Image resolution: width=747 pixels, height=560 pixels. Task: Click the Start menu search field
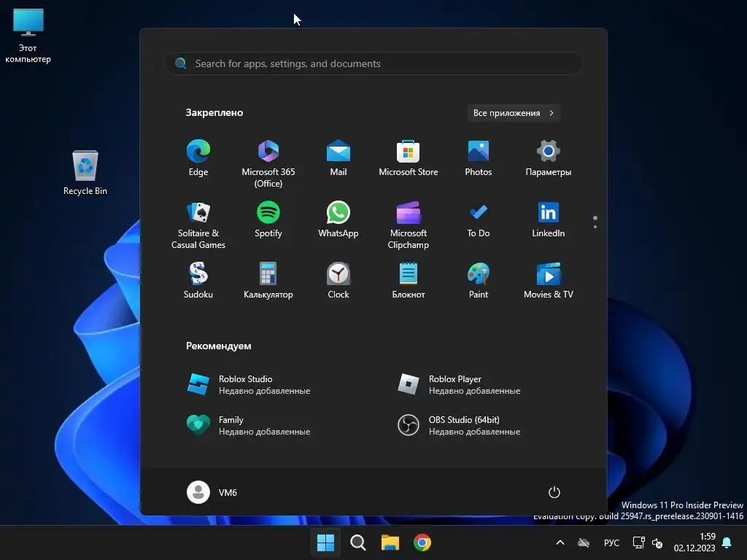373,63
